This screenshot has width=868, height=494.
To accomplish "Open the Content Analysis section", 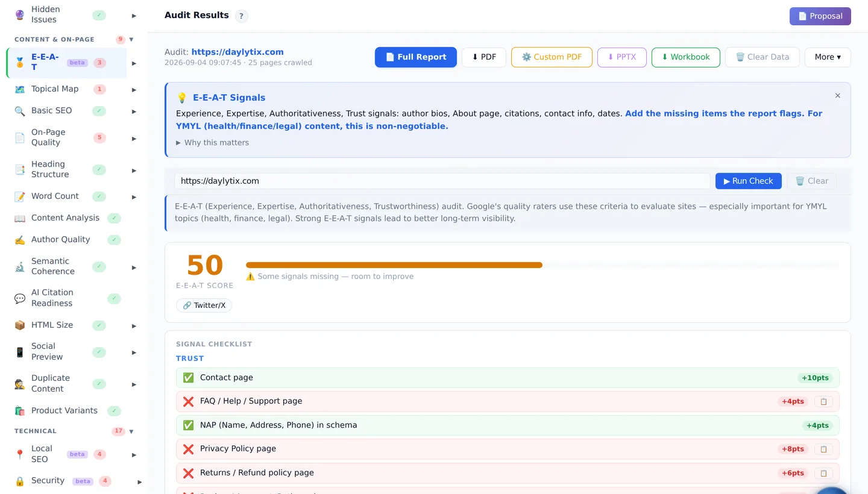I will coord(65,218).
